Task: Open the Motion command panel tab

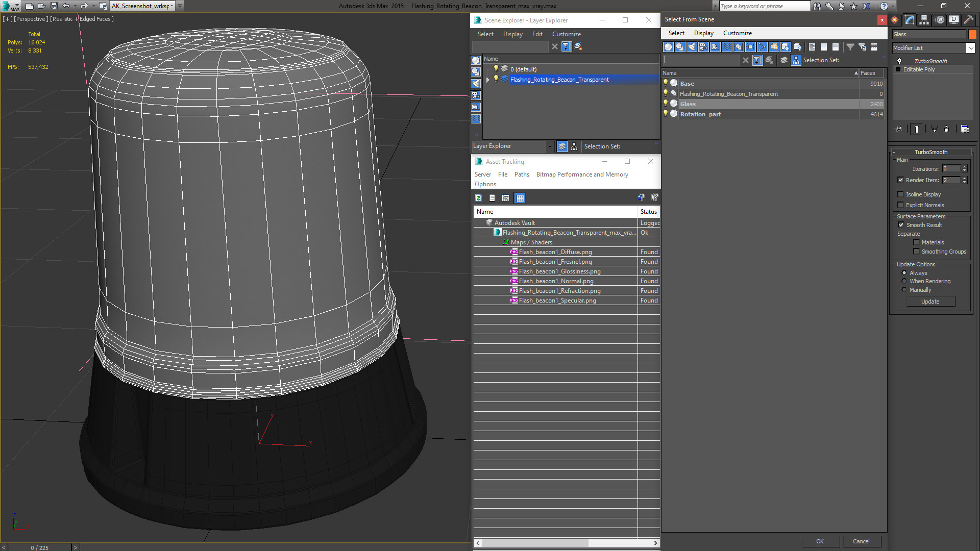Action: (940, 20)
